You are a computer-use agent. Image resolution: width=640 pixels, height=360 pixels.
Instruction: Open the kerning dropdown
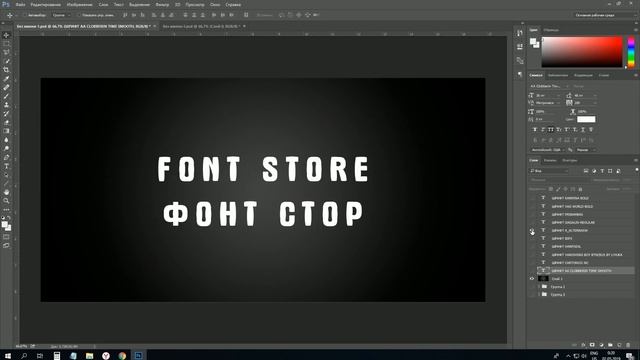tap(559, 103)
